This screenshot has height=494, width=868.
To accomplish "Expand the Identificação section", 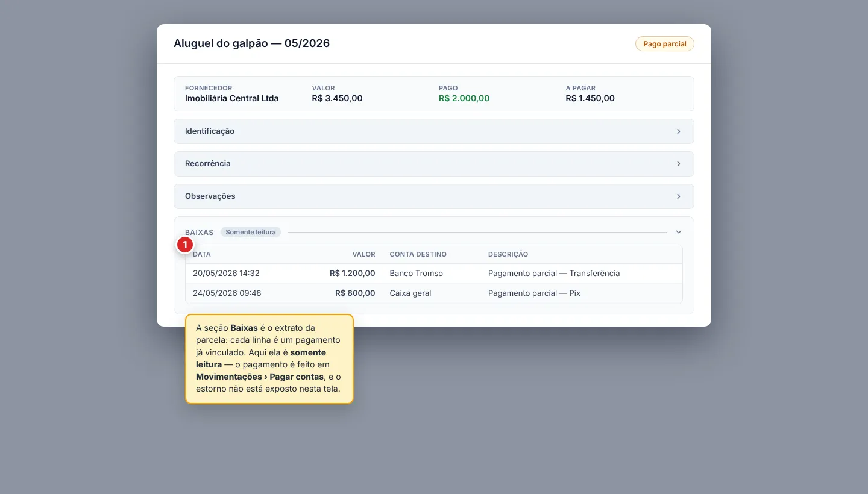I will pos(433,131).
